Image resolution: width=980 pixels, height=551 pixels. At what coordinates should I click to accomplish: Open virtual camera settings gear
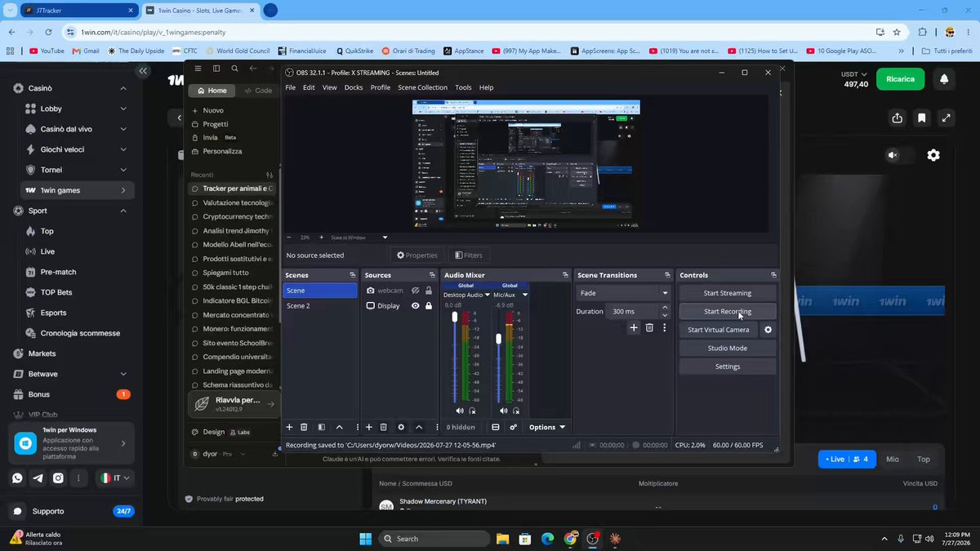pos(768,330)
